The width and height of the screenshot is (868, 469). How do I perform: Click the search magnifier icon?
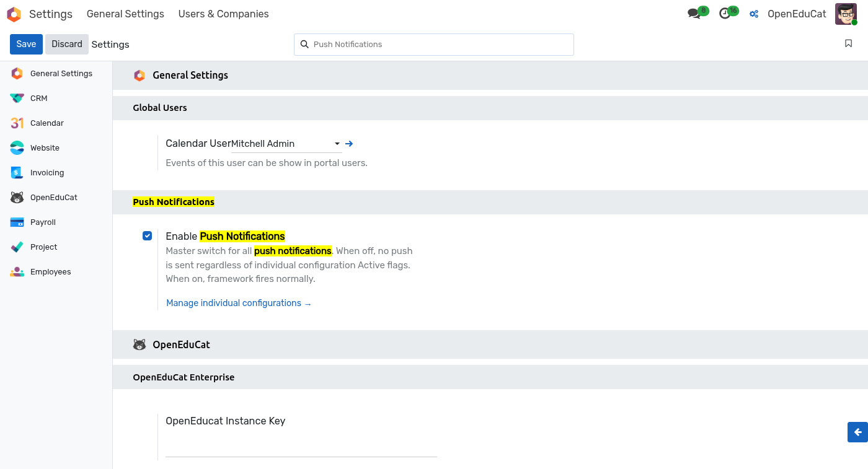pos(304,45)
